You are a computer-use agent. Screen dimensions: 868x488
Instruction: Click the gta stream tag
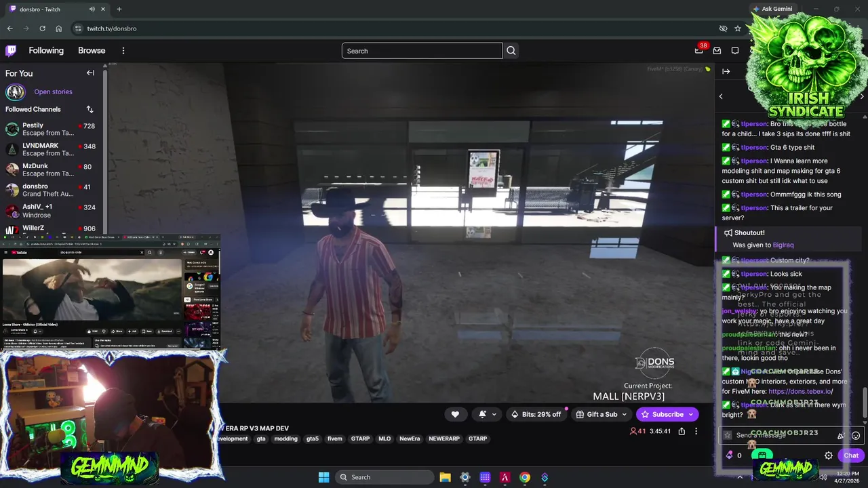[x=261, y=439]
